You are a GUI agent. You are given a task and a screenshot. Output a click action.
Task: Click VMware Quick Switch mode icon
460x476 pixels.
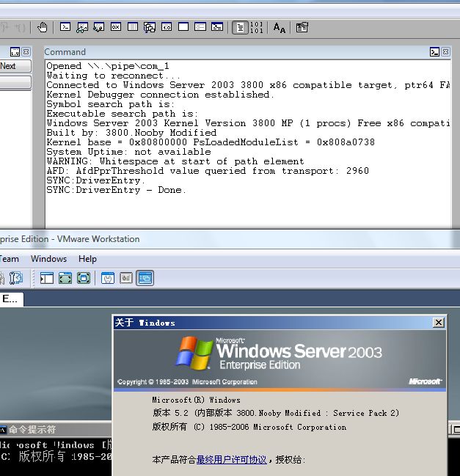pyautogui.click(x=84, y=278)
